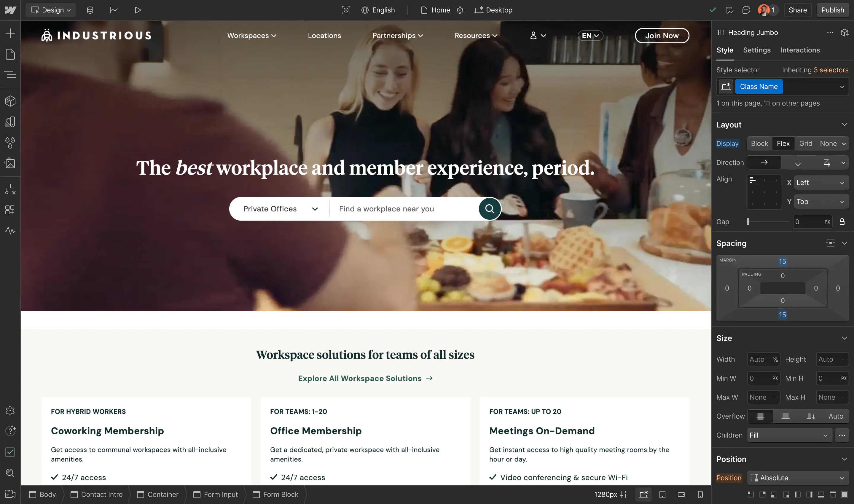The height and width of the screenshot is (504, 854).
Task: Adjust the Gap slider handle
Action: coord(748,222)
